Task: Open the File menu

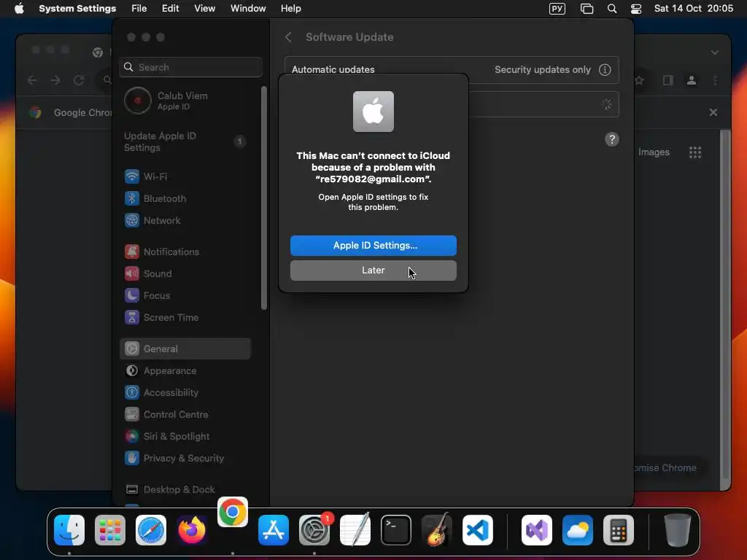Action: [x=139, y=9]
